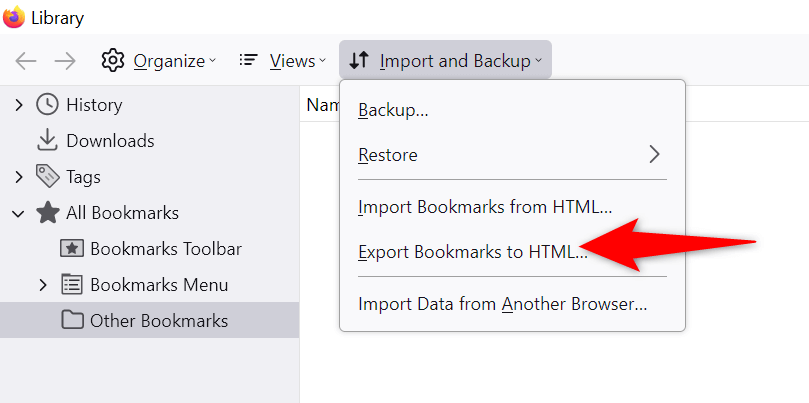The width and height of the screenshot is (809, 403).
Task: Click the Bookmarks Toolbar icon
Action: pyautogui.click(x=72, y=249)
